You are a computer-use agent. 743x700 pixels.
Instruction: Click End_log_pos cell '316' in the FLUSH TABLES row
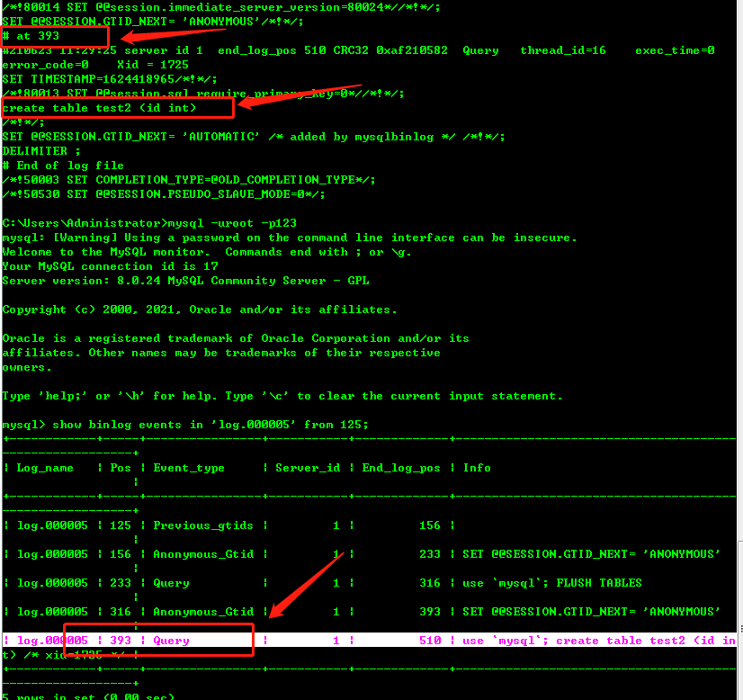(430, 583)
